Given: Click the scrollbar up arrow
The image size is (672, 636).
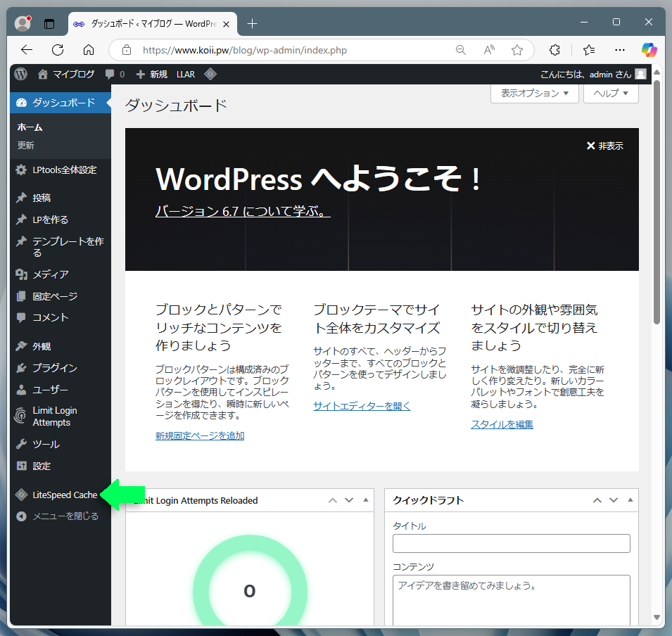Looking at the screenshot, I should click(x=657, y=72).
